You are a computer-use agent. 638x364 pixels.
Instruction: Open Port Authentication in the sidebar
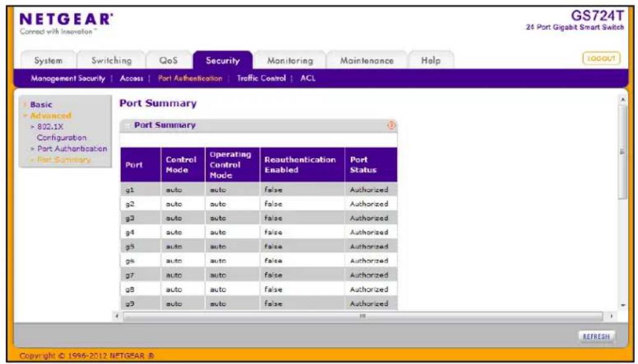[72, 149]
